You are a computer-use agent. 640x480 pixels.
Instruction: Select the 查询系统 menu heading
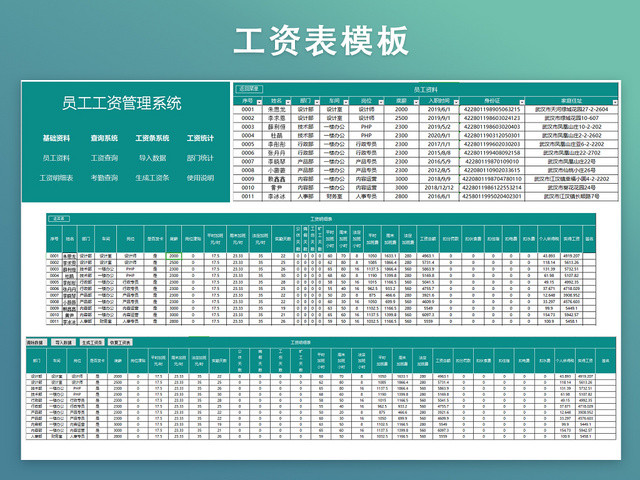pyautogui.click(x=104, y=138)
